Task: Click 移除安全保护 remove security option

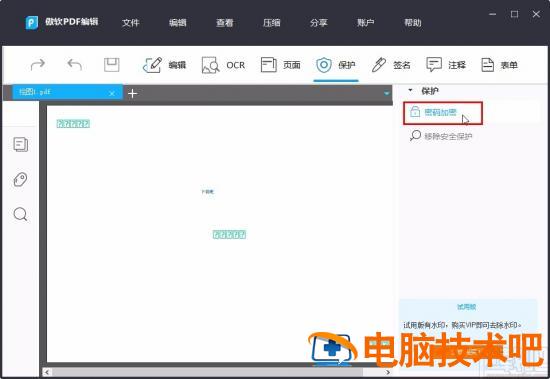Action: pos(441,136)
